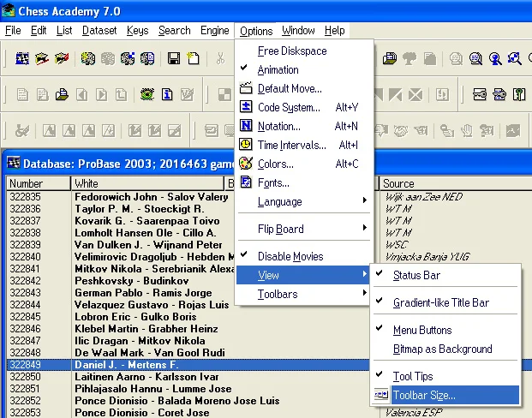This screenshot has width=532, height=418.
Task: Click source Wijk aan Zee NED cell
Action: pos(424,197)
